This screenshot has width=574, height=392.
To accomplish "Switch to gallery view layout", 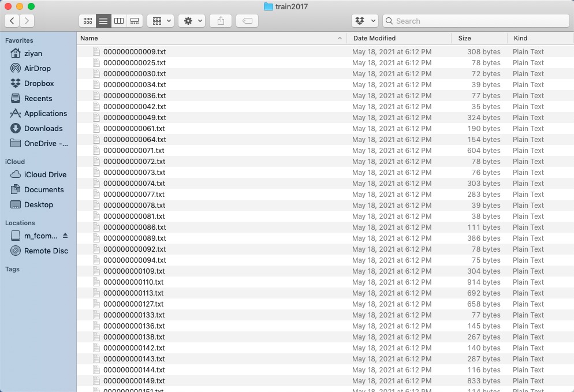I will point(135,21).
